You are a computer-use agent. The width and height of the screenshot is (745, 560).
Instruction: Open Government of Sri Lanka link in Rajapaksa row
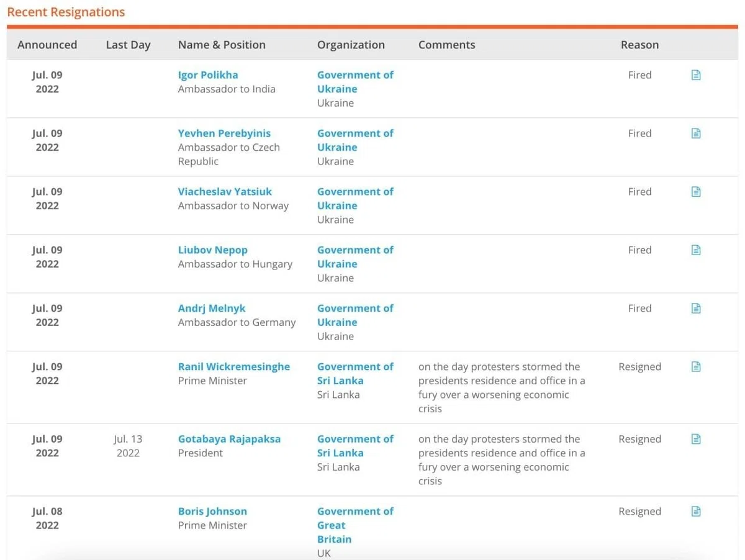[x=355, y=446]
